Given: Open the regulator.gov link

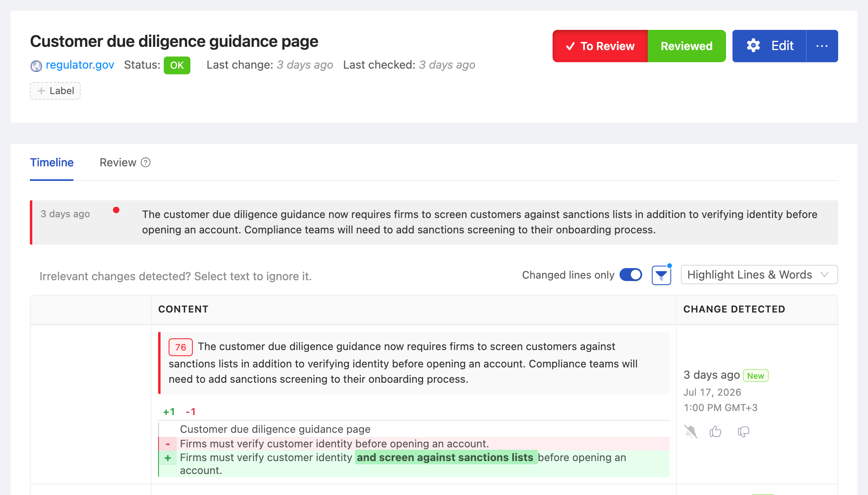Looking at the screenshot, I should [x=80, y=65].
